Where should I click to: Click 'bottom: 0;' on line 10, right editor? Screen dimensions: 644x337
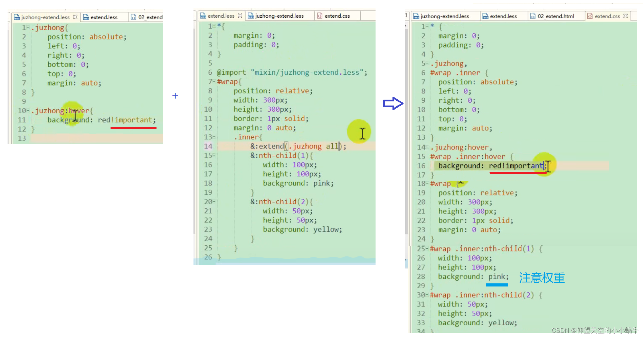[x=459, y=110]
